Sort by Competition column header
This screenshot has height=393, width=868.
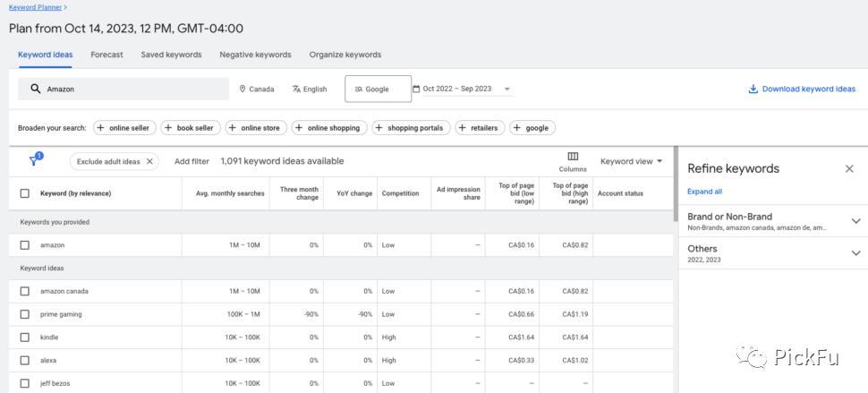(x=400, y=193)
